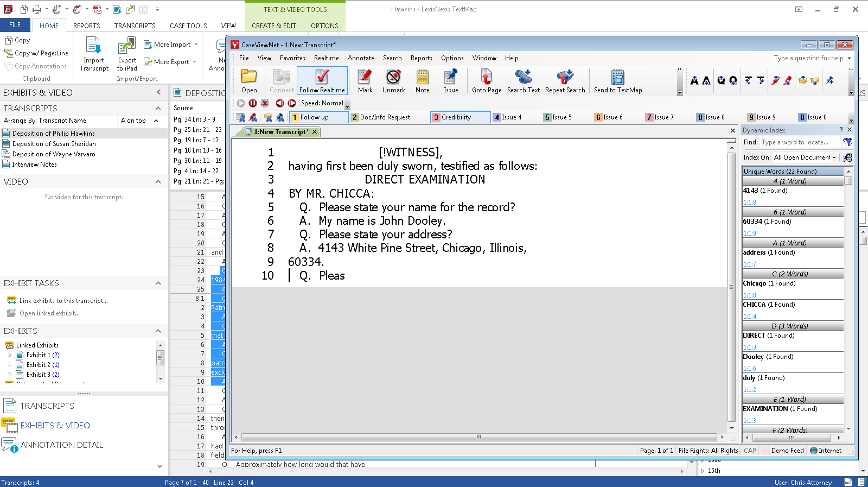Viewport: 868px width, 487px height.
Task: Collapse the EXHIBITS & VIDEO pane chevron
Action: click(159, 92)
